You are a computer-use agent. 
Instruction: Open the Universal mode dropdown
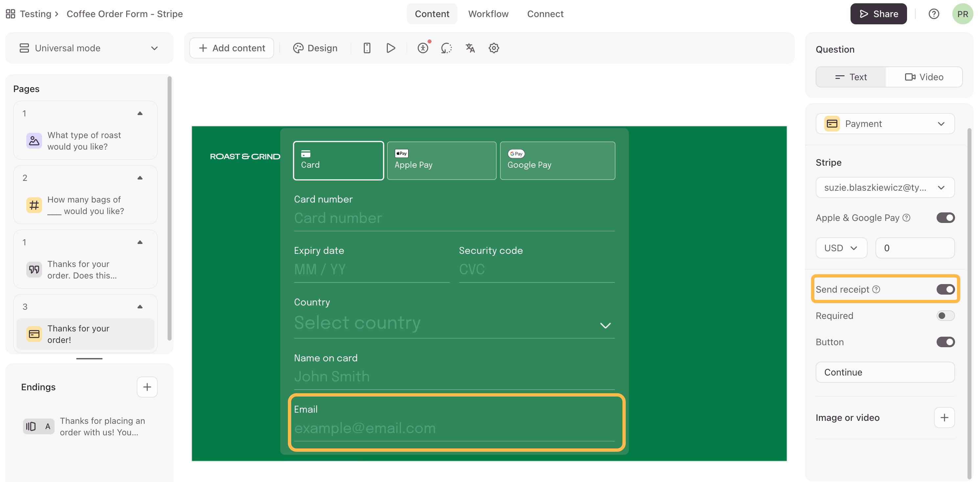pyautogui.click(x=89, y=48)
